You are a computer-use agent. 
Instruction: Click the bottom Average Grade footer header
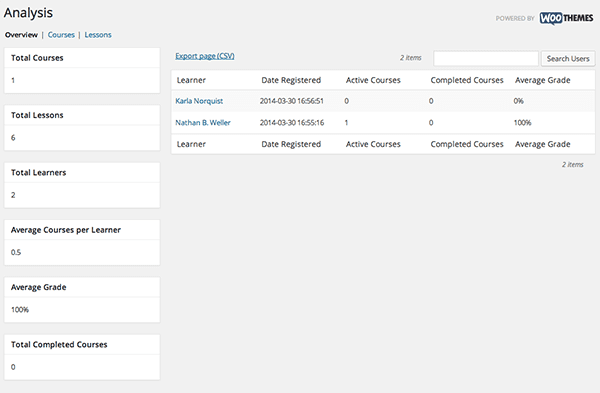click(x=543, y=144)
